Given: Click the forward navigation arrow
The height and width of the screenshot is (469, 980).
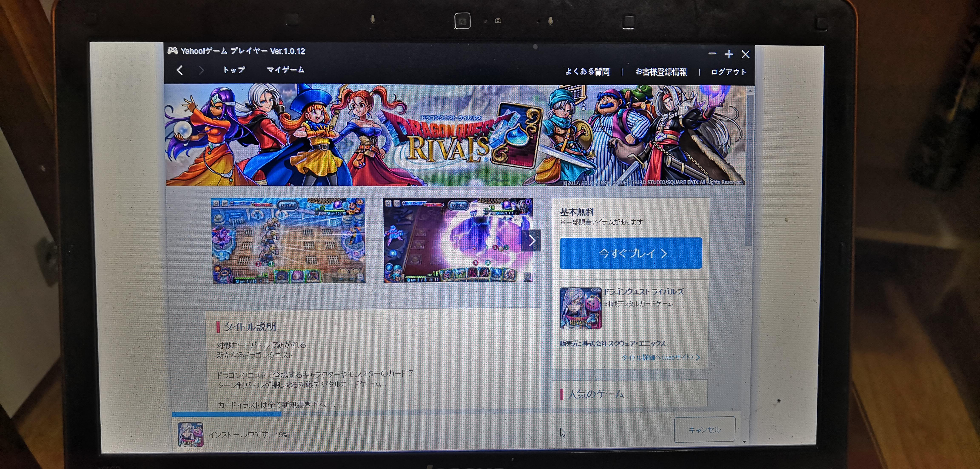Looking at the screenshot, I should (x=201, y=70).
